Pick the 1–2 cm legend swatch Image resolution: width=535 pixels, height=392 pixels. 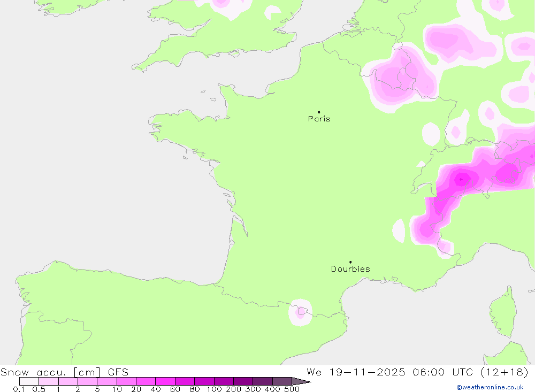coord(68,381)
